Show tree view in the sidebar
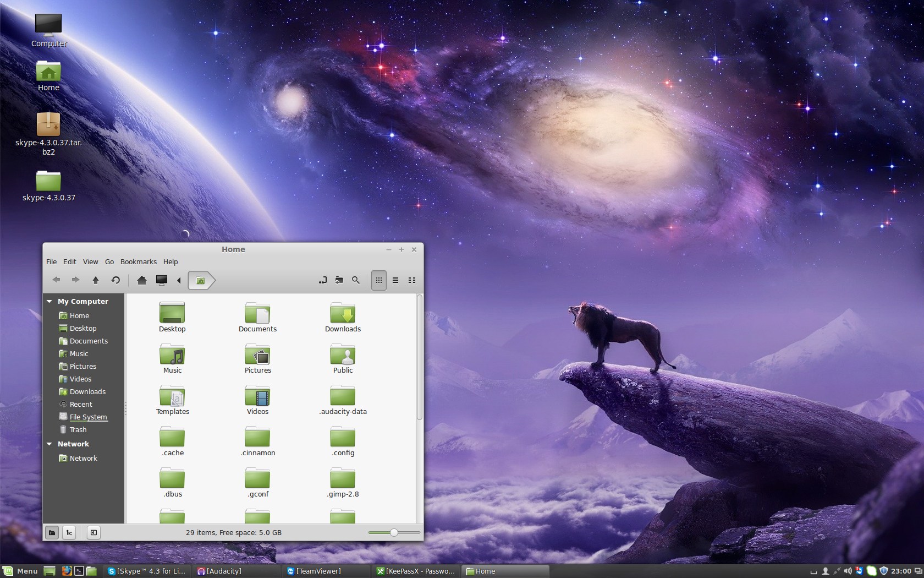 [69, 533]
